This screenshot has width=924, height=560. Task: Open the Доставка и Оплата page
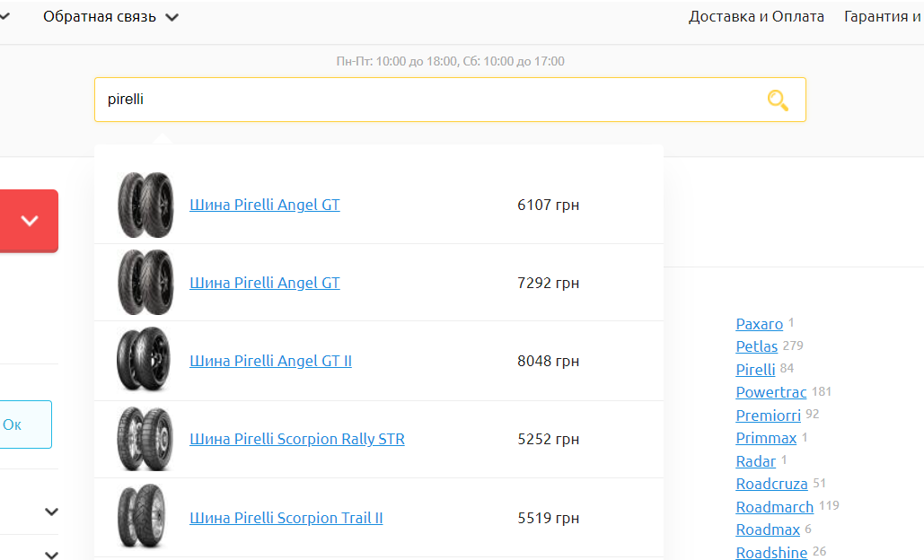pos(756,17)
